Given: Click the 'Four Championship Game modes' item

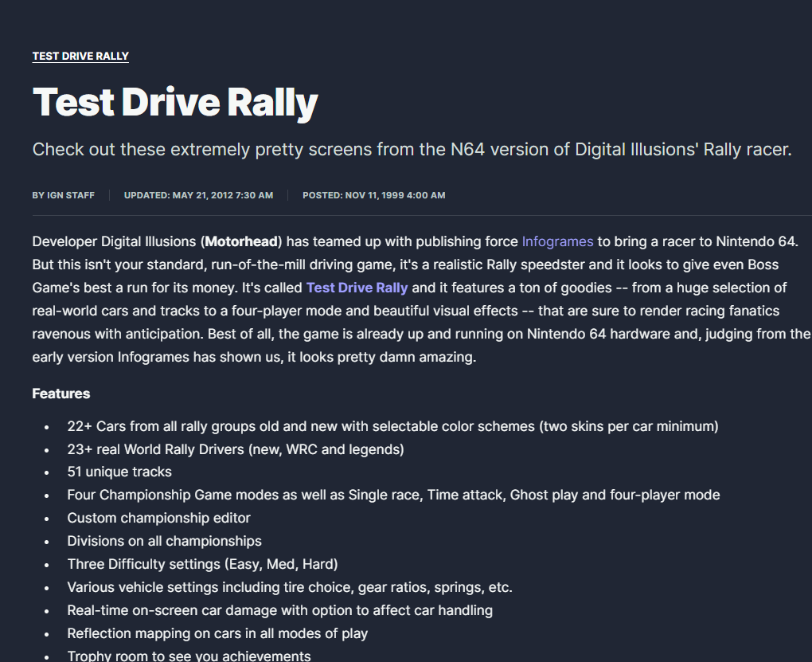Looking at the screenshot, I should point(393,495).
